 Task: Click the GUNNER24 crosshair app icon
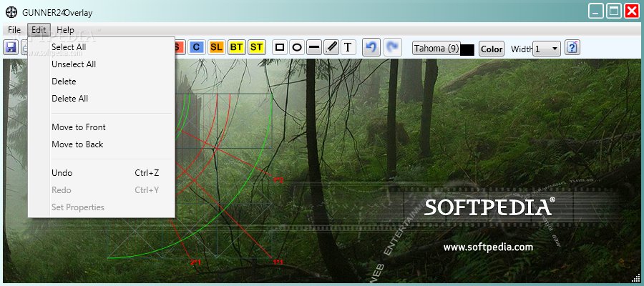click(x=11, y=12)
